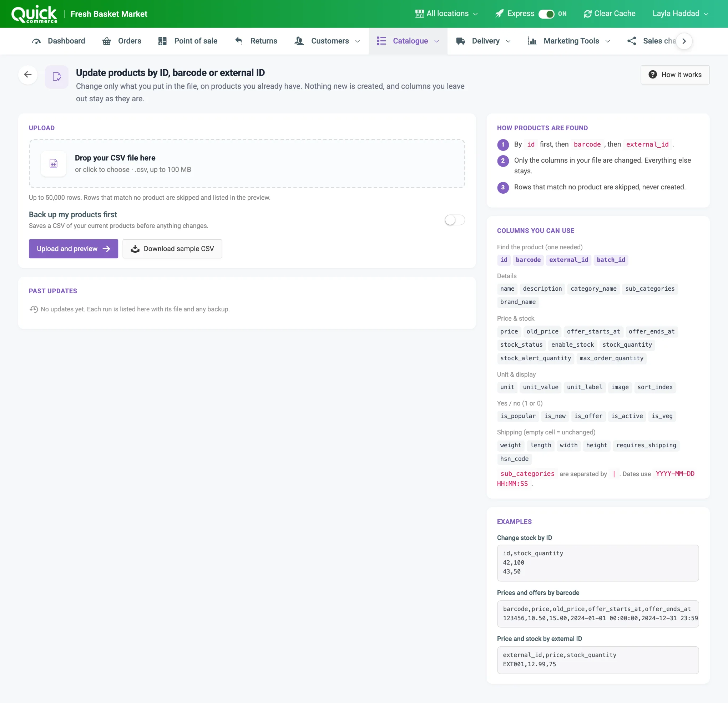Click the requires_shipping column tag
The image size is (728, 703).
646,445
